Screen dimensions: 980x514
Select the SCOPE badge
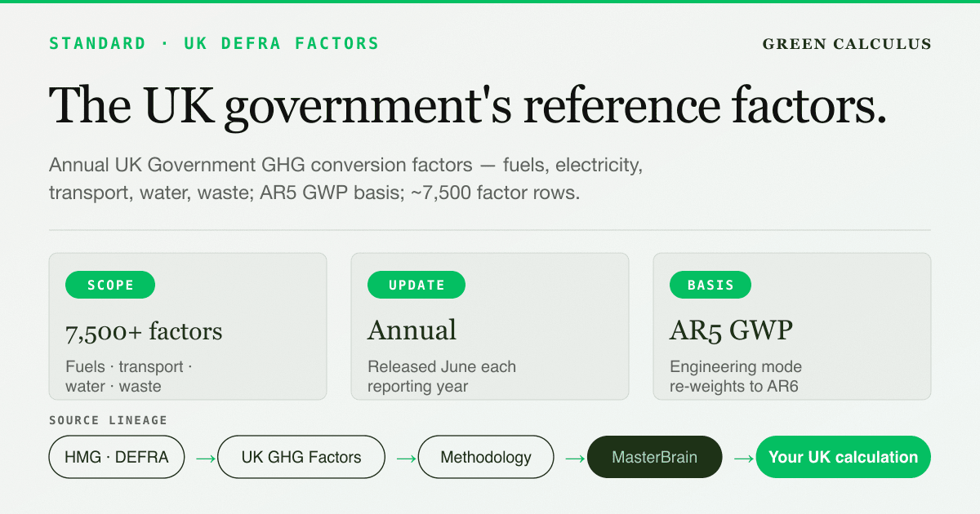[x=110, y=285]
